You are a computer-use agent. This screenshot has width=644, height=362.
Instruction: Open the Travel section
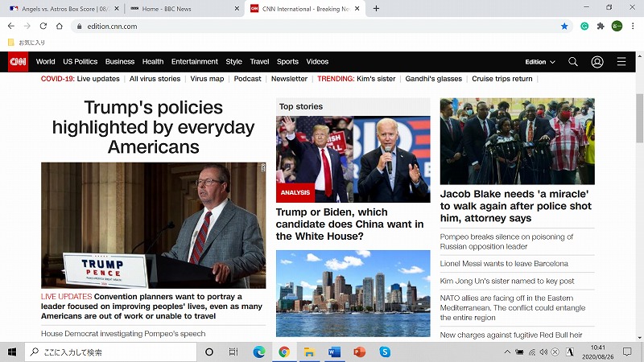click(259, 62)
